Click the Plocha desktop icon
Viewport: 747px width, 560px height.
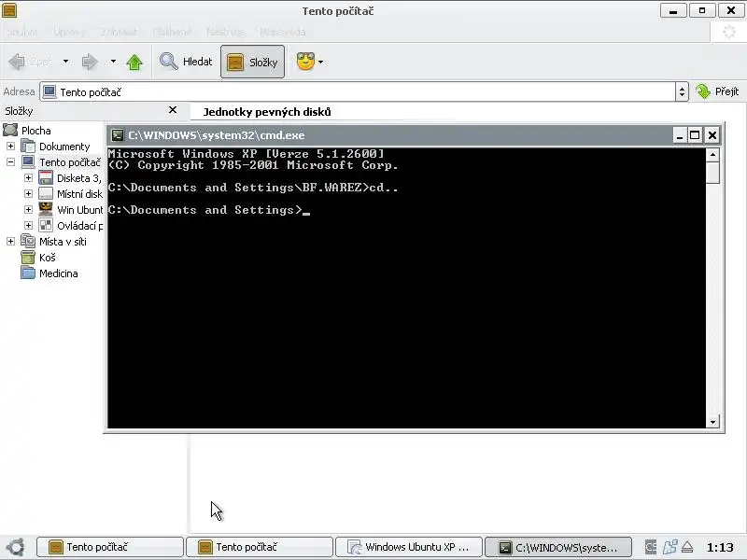[10, 130]
